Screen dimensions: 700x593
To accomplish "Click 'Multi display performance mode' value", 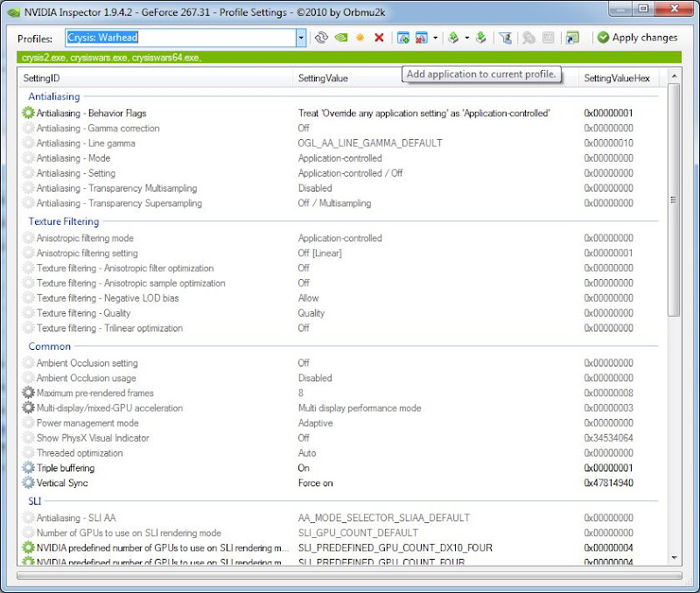I will click(x=360, y=408).
